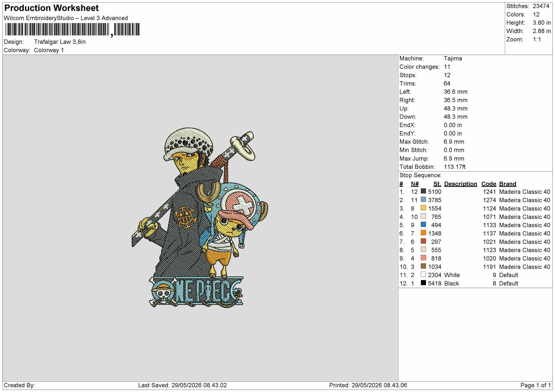Click the "Stop Sequence:" heading

tap(420, 175)
